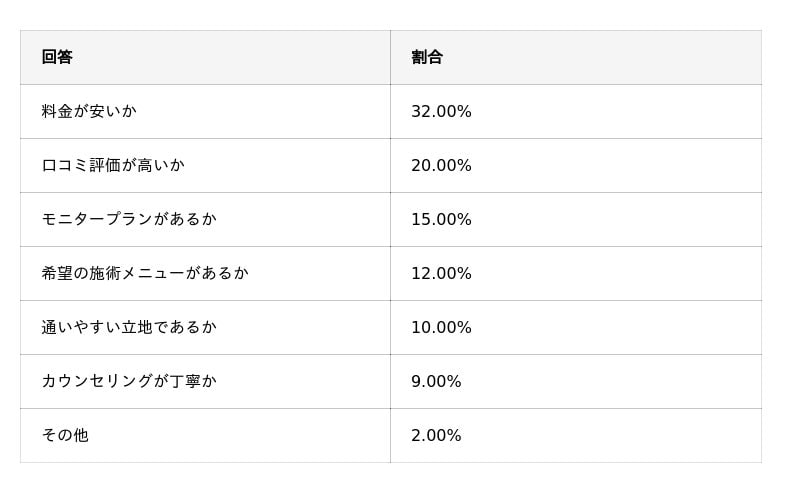Image resolution: width=800 pixels, height=493 pixels.
Task: Select the 料金が安いか cell
Action: tap(88, 111)
